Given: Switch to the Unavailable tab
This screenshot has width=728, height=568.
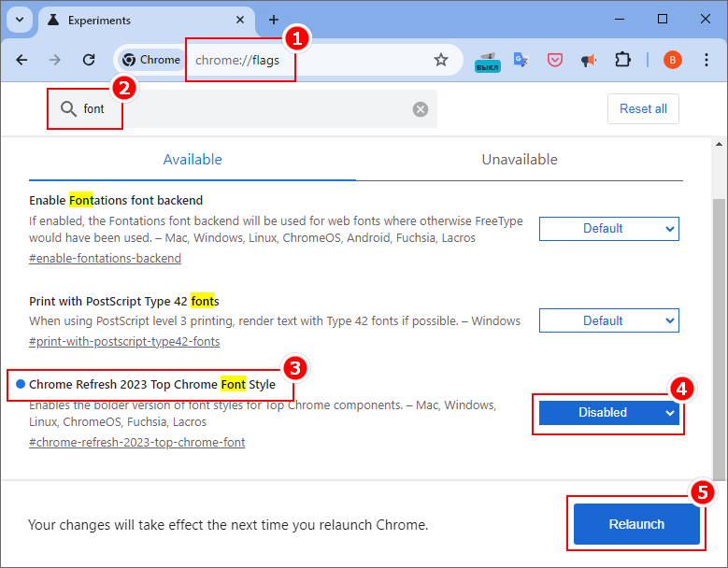Looking at the screenshot, I should (520, 159).
